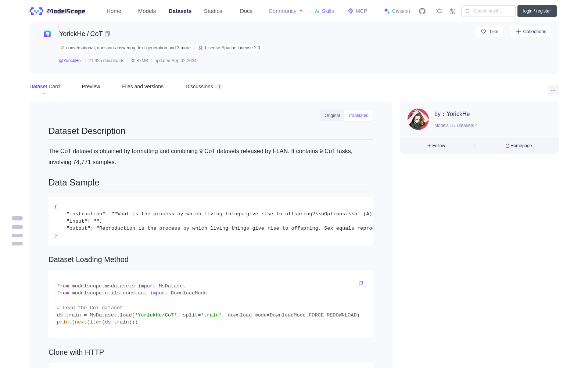Visit the author's Homepage
588x368 pixels.
(519, 146)
